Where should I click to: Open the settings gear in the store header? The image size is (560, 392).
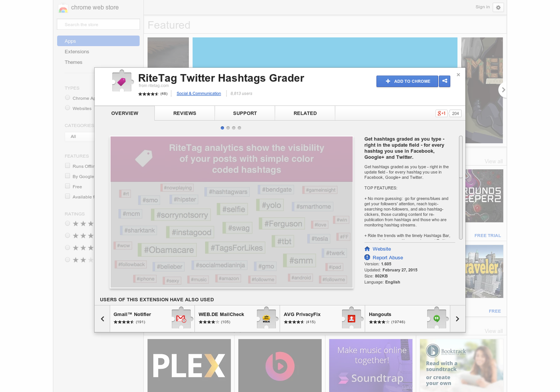click(x=498, y=7)
